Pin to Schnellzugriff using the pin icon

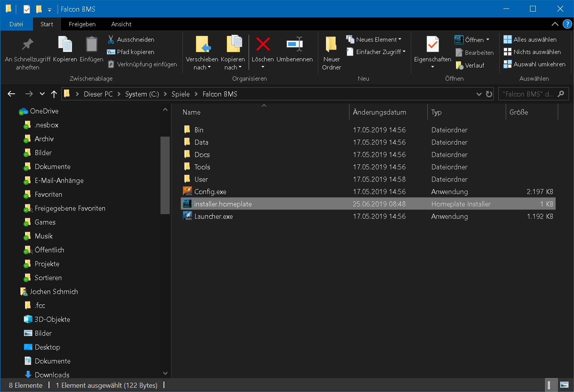pyautogui.click(x=27, y=44)
